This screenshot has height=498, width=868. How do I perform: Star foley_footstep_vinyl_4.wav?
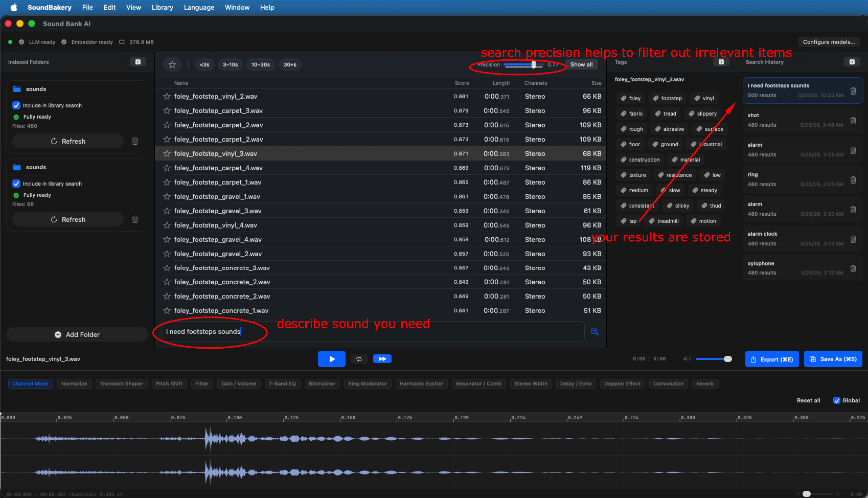click(x=167, y=225)
